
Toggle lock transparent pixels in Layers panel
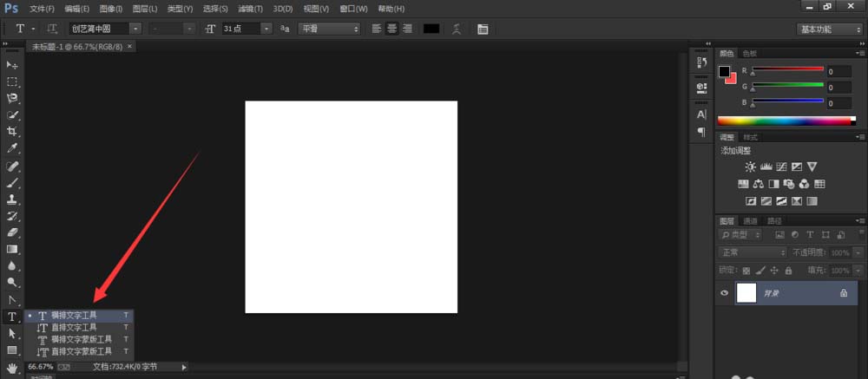click(746, 271)
